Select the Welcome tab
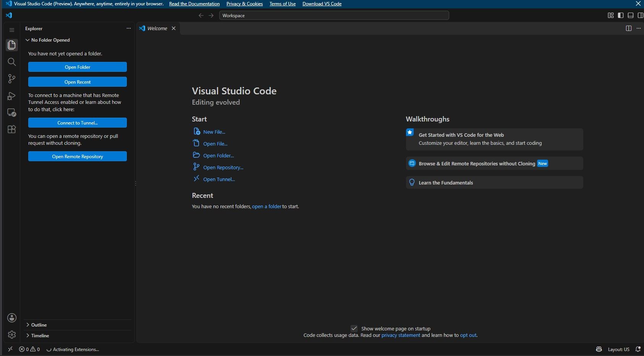 coord(158,28)
